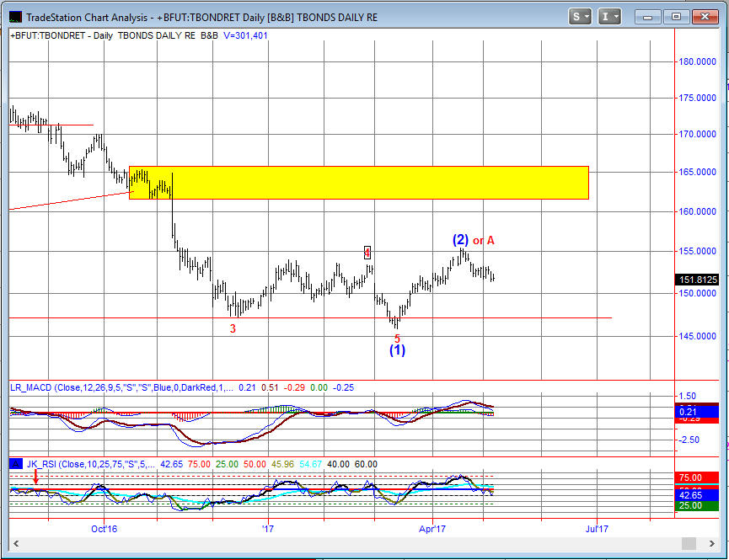Screen dimensions: 729x560
Task: Click the red 75.00 RSI level tag
Action: (696, 477)
